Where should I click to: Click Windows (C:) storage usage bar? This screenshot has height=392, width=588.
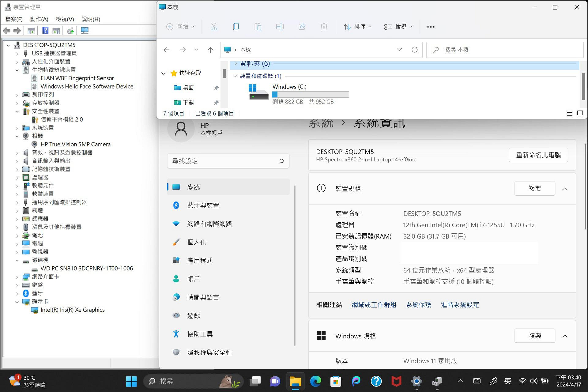coord(311,95)
